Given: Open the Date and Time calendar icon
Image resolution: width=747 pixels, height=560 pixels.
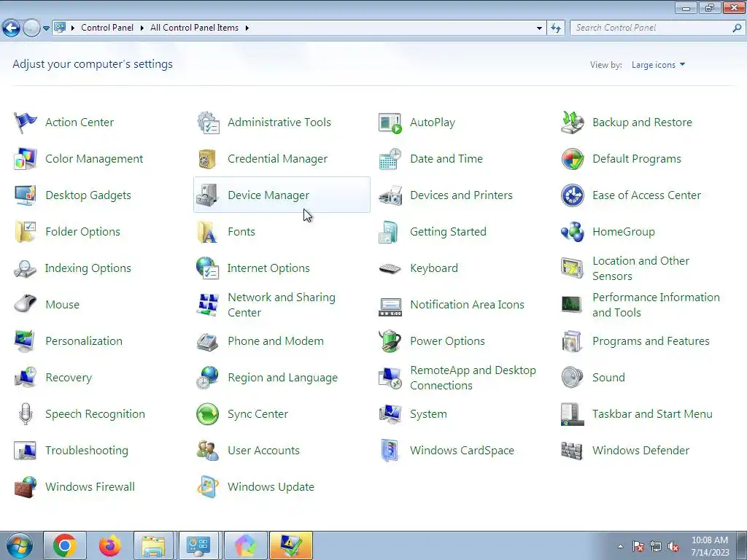Looking at the screenshot, I should point(390,158).
